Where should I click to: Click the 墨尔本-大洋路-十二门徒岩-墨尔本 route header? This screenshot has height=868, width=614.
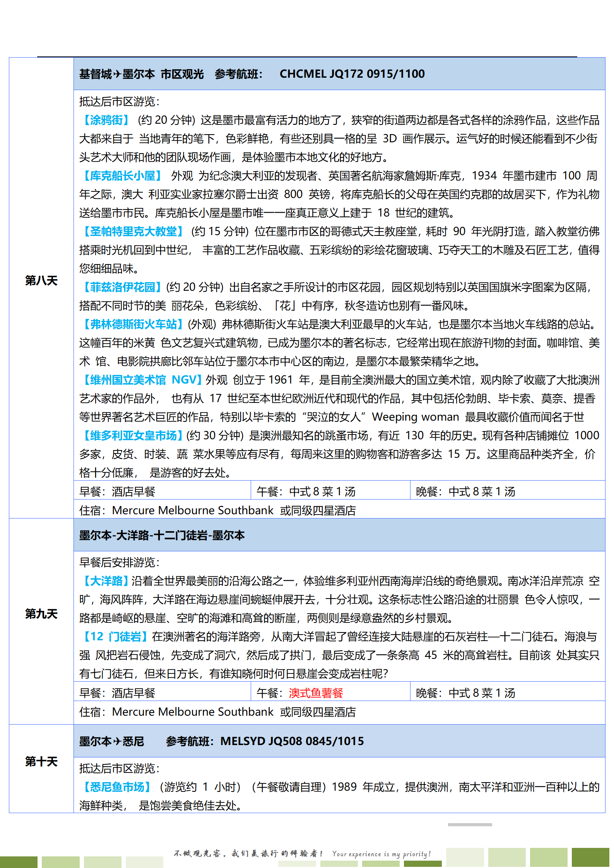[162, 535]
